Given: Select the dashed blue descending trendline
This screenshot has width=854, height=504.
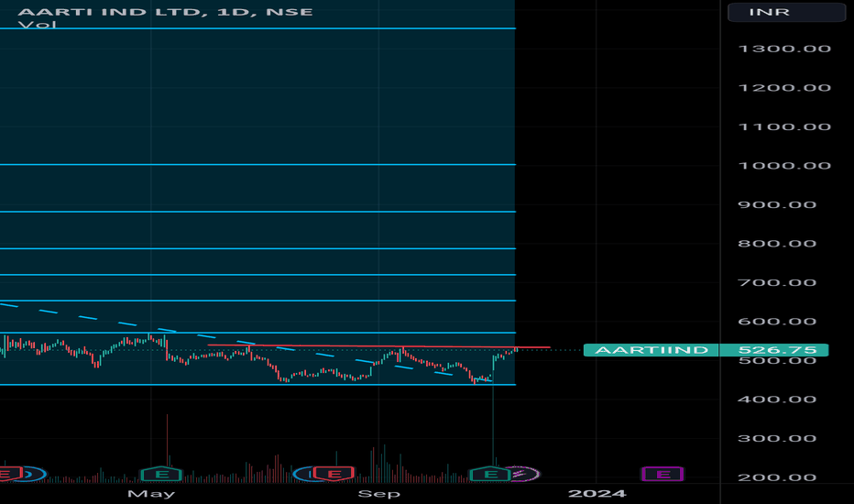Looking at the screenshot, I should point(245,343).
